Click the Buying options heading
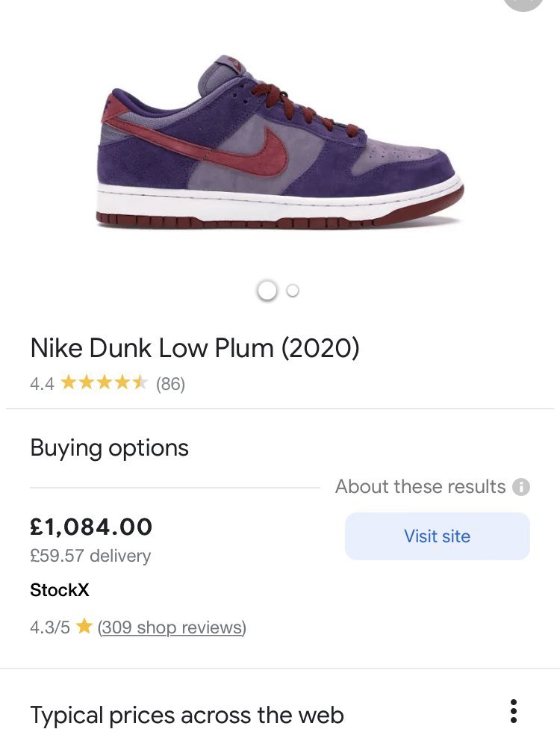560x738 pixels. (x=109, y=448)
